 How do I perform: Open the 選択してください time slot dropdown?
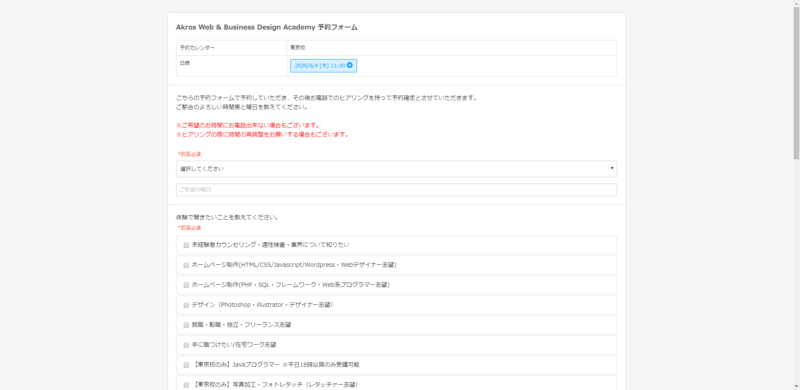coord(396,168)
